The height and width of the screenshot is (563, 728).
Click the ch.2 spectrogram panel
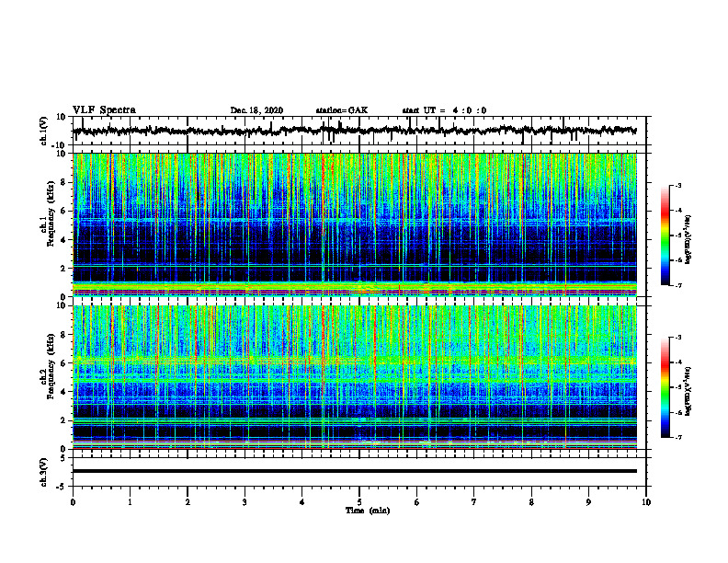point(355,377)
